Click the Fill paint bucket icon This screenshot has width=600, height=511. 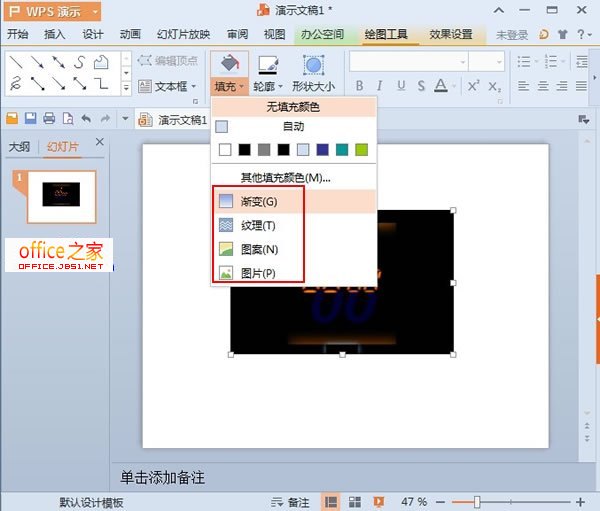click(229, 64)
